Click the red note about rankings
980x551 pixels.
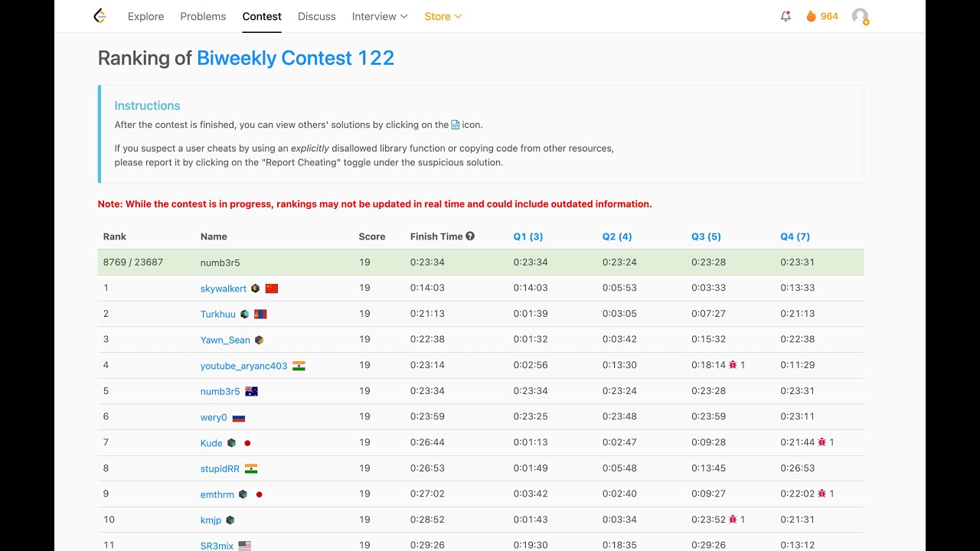click(x=375, y=204)
